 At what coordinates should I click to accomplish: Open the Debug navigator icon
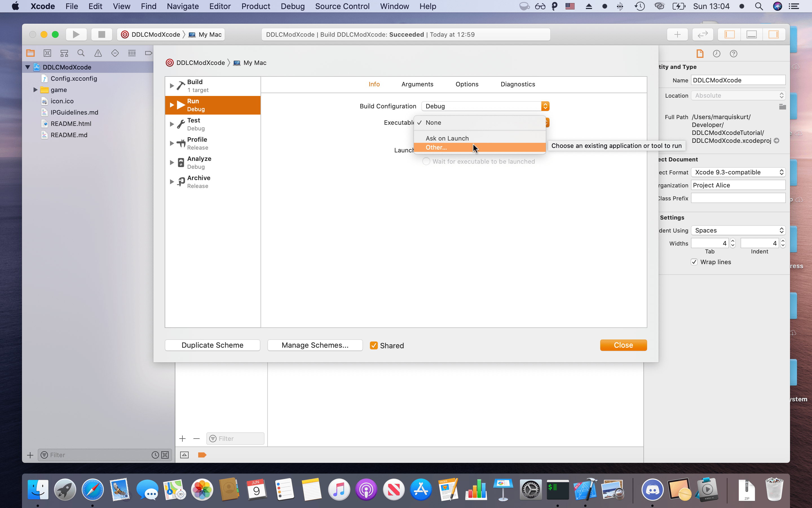click(132, 53)
